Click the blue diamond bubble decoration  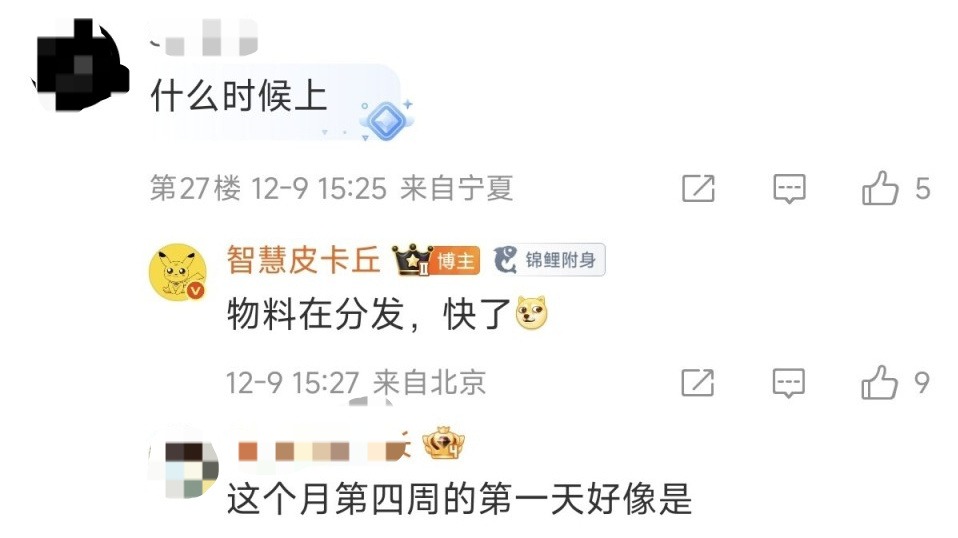coord(386,120)
